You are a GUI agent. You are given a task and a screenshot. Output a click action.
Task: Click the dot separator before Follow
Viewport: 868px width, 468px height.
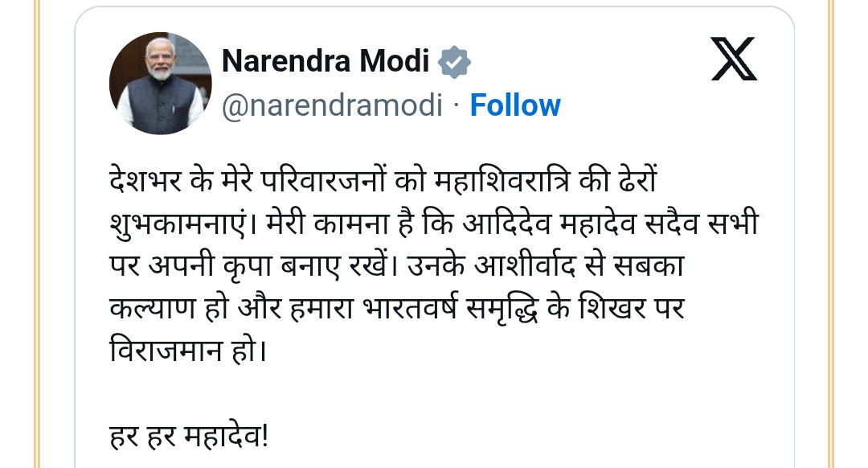(x=456, y=105)
